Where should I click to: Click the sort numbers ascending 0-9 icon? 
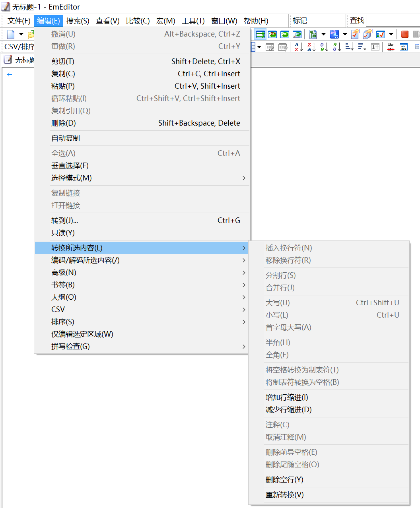point(324,47)
